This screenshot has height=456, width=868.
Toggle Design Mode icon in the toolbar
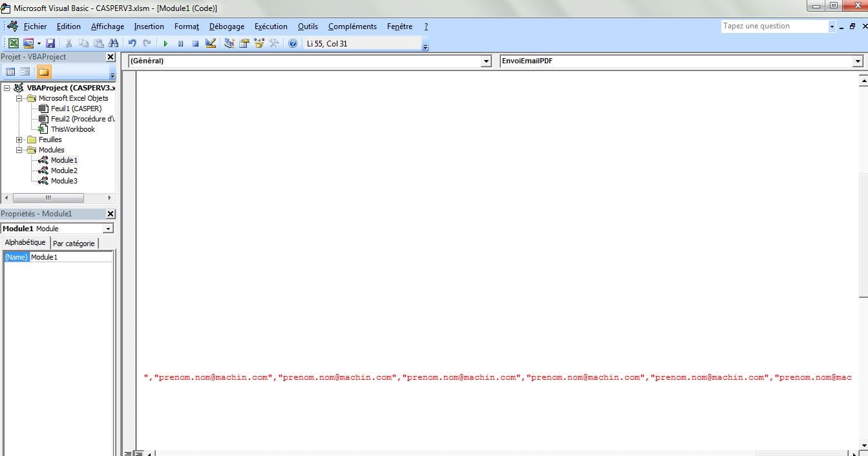coord(211,43)
